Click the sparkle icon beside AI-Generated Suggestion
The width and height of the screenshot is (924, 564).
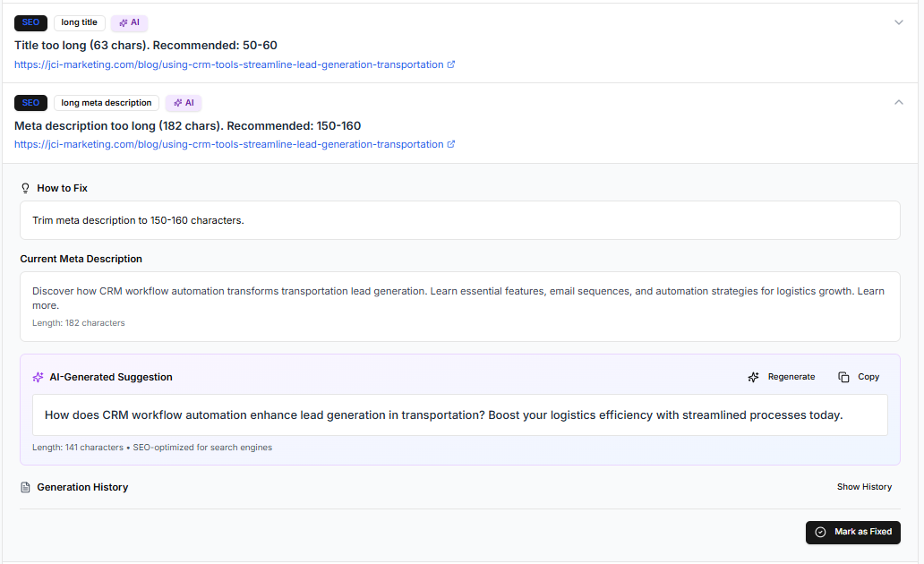click(38, 377)
